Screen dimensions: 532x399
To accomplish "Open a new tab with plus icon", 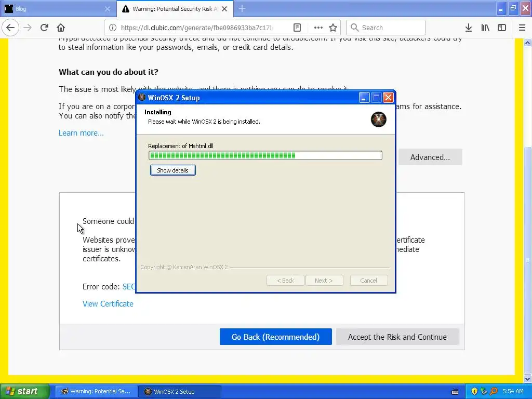I will click(242, 8).
